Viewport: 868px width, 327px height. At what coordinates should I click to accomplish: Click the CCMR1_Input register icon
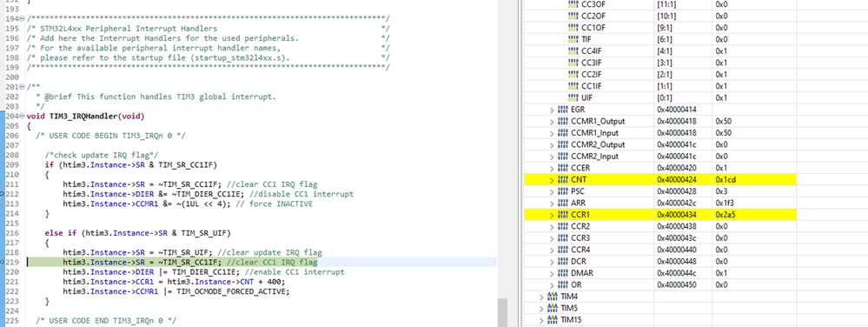[562, 133]
